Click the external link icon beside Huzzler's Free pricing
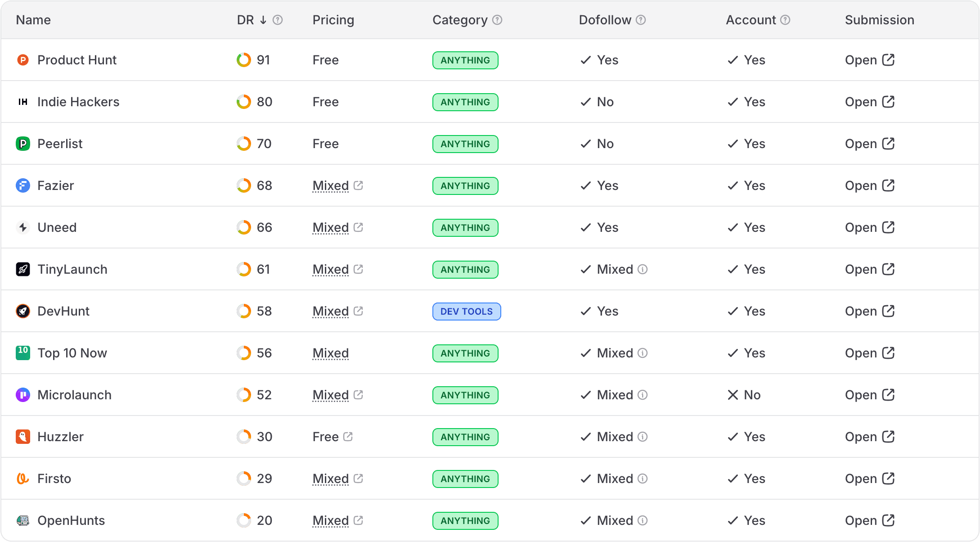 coord(348,437)
